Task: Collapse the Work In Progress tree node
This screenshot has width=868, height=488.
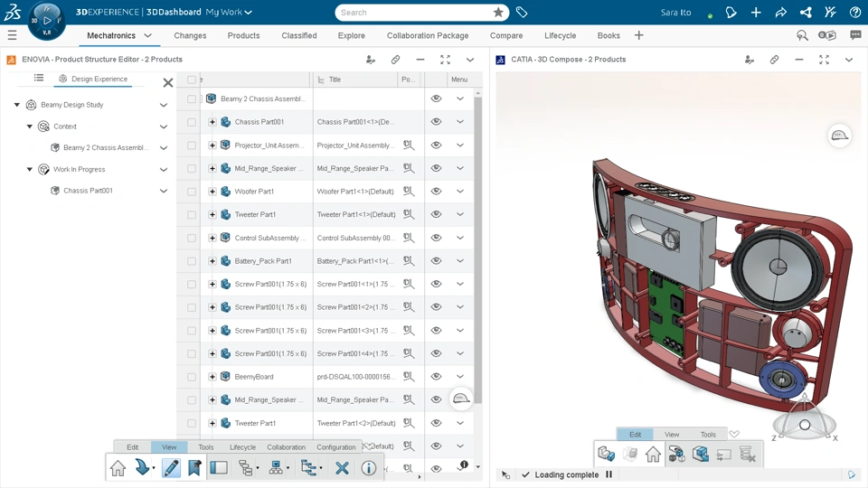Action: pos(30,169)
